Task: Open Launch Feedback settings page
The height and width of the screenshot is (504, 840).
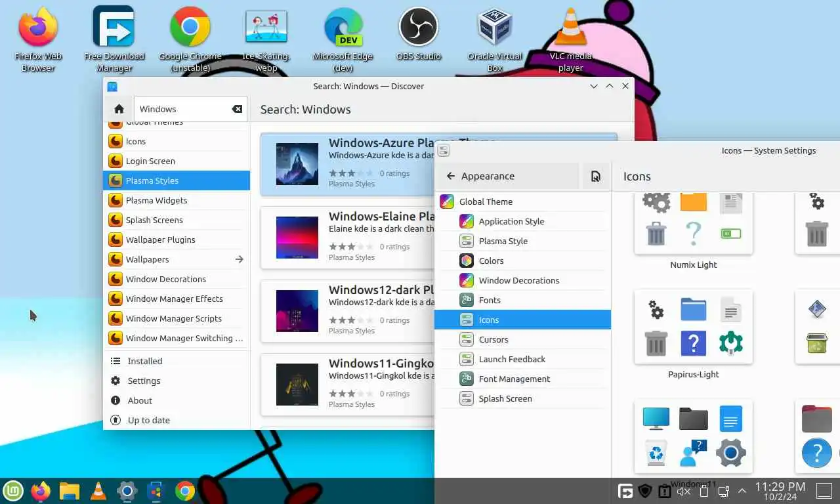Action: [x=522, y=359]
